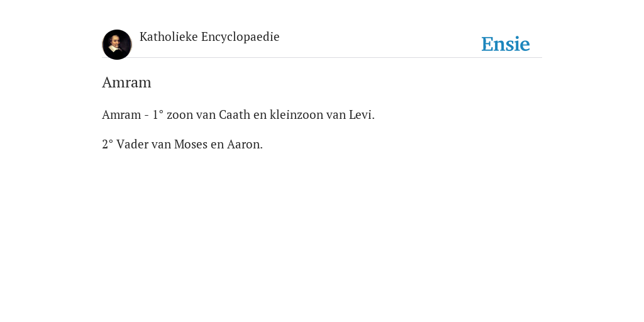Click the word van before Caath

coord(206,114)
